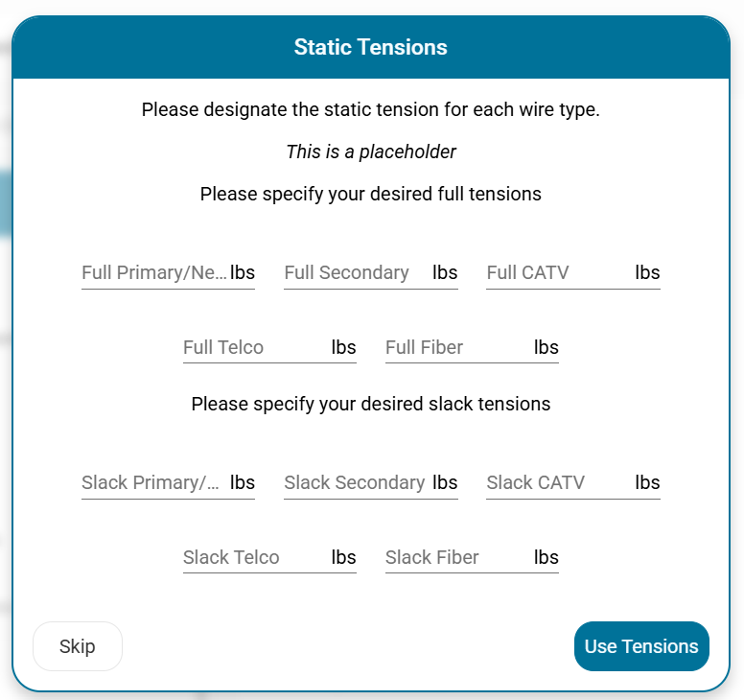Click the lbs unit beside Full Telco
The height and width of the screenshot is (700, 744).
pos(344,348)
